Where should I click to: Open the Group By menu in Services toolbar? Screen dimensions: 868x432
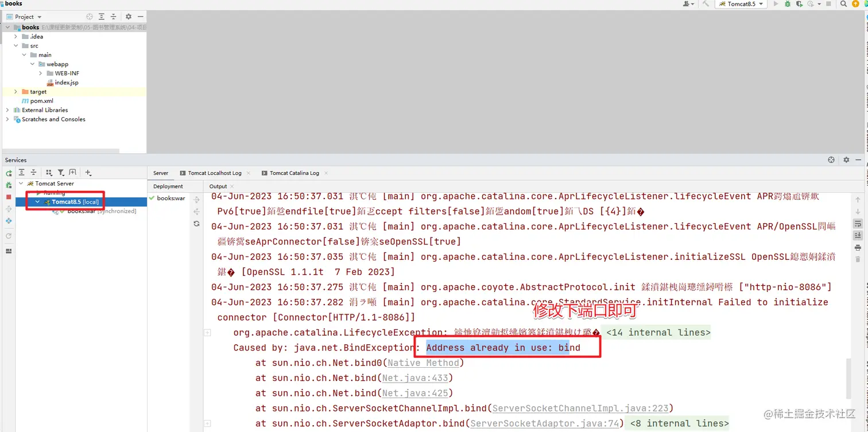coord(49,172)
